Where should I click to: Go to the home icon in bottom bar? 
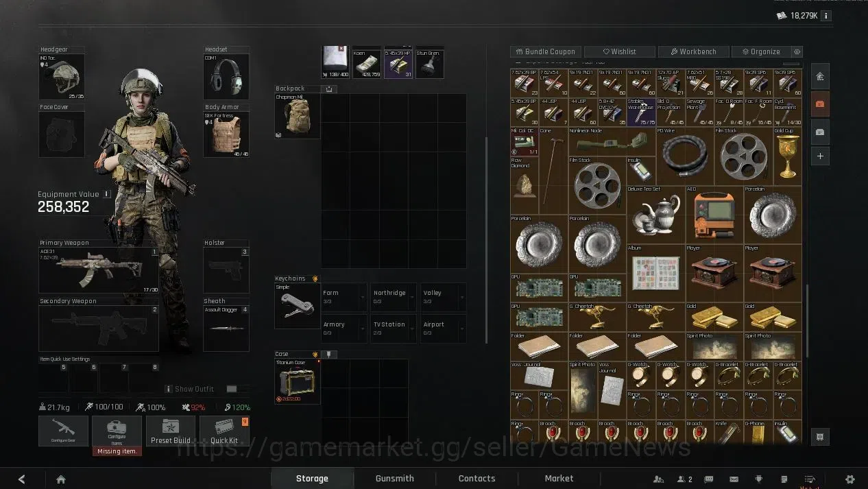tap(60, 479)
